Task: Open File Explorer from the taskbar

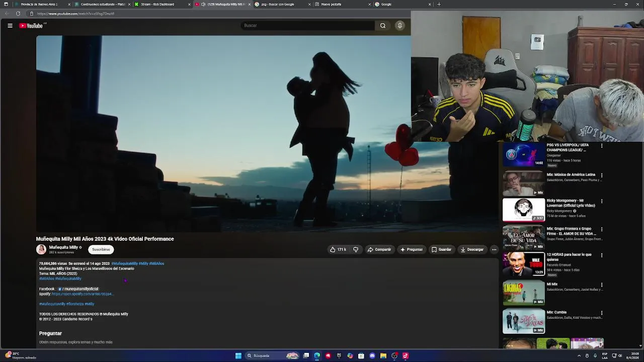Action: (x=383, y=356)
